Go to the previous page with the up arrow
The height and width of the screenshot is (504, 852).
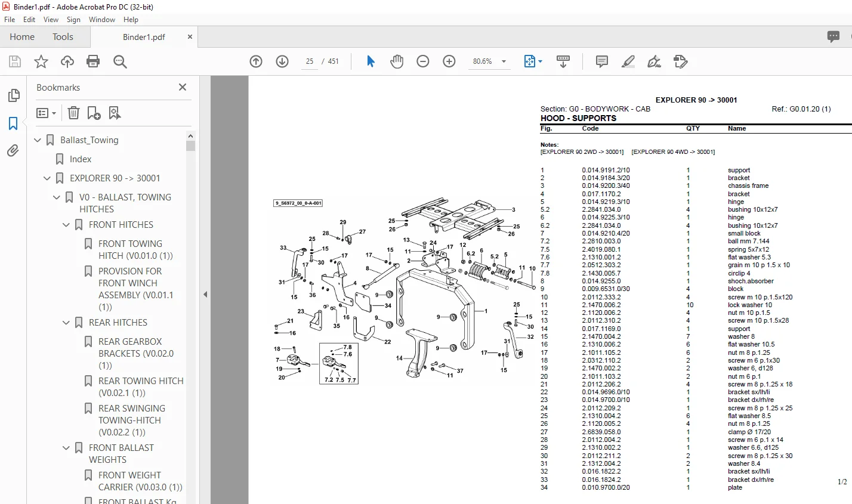pos(256,61)
